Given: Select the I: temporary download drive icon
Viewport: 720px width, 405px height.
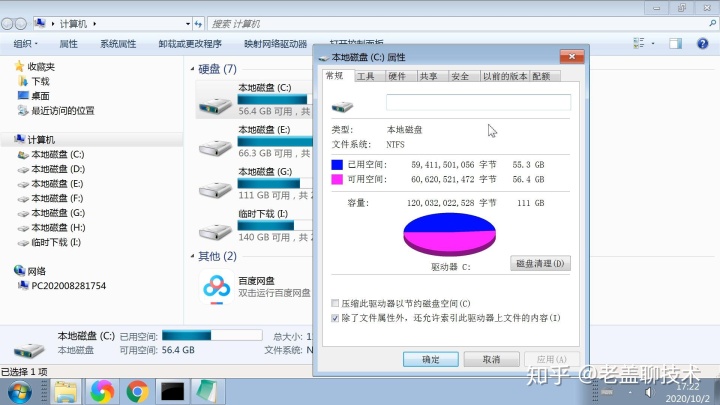Looking at the screenshot, I should [215, 232].
